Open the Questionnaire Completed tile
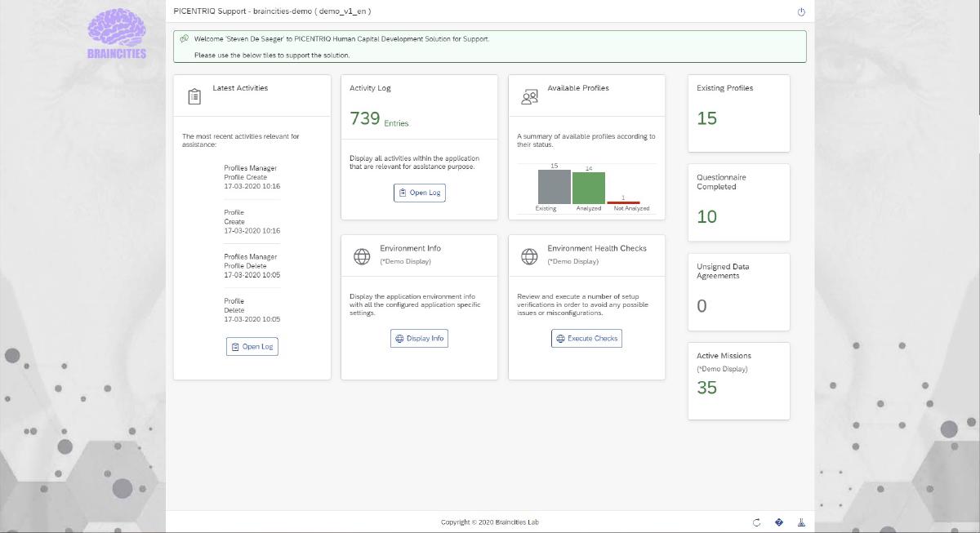 (738, 202)
